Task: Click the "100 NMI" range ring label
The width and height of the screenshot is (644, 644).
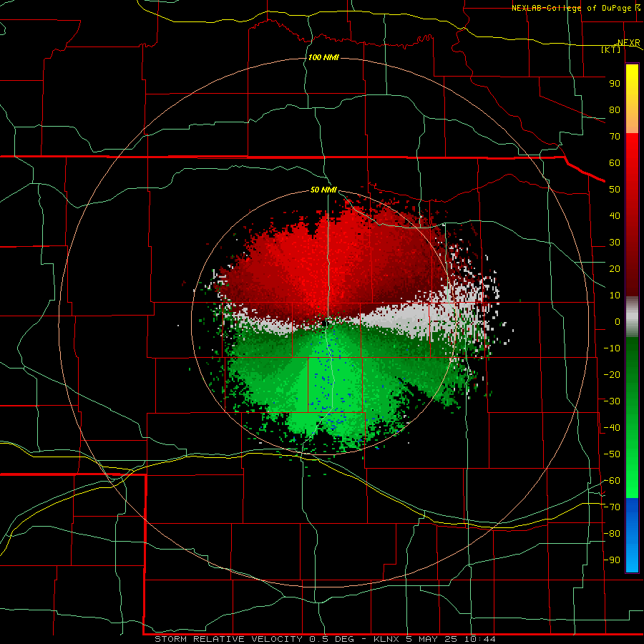Action: coord(323,57)
